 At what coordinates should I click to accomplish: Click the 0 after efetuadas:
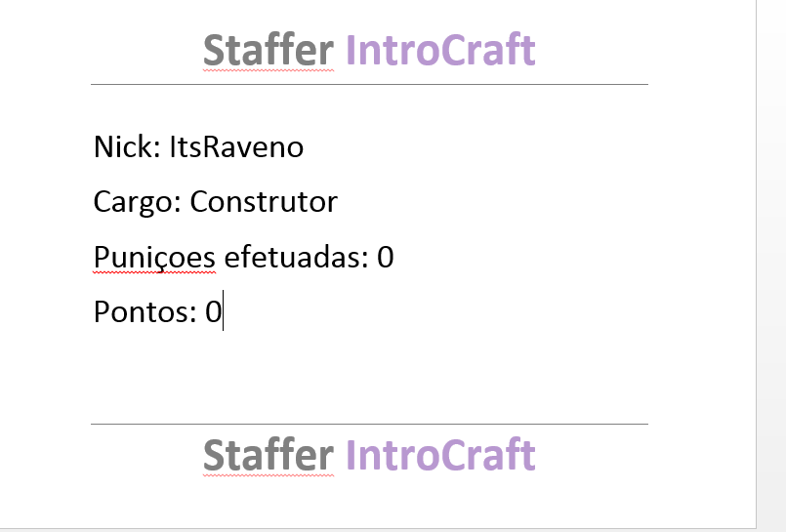386,257
